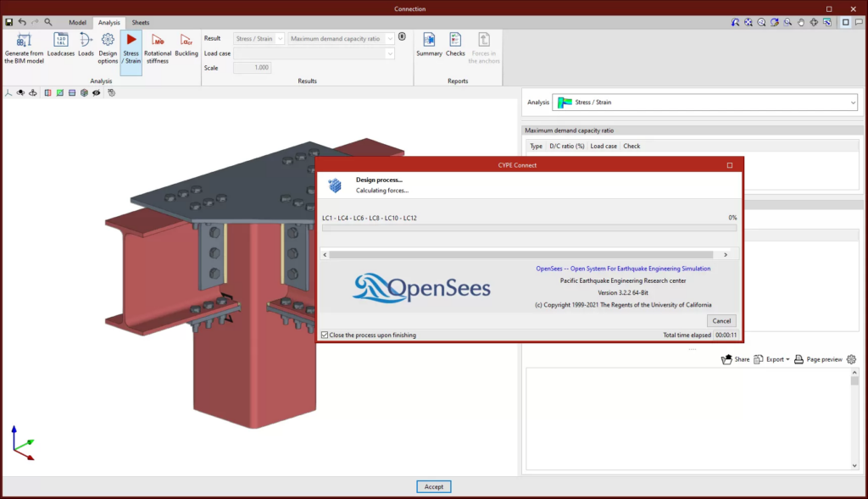Open the Loads tool

(86, 45)
